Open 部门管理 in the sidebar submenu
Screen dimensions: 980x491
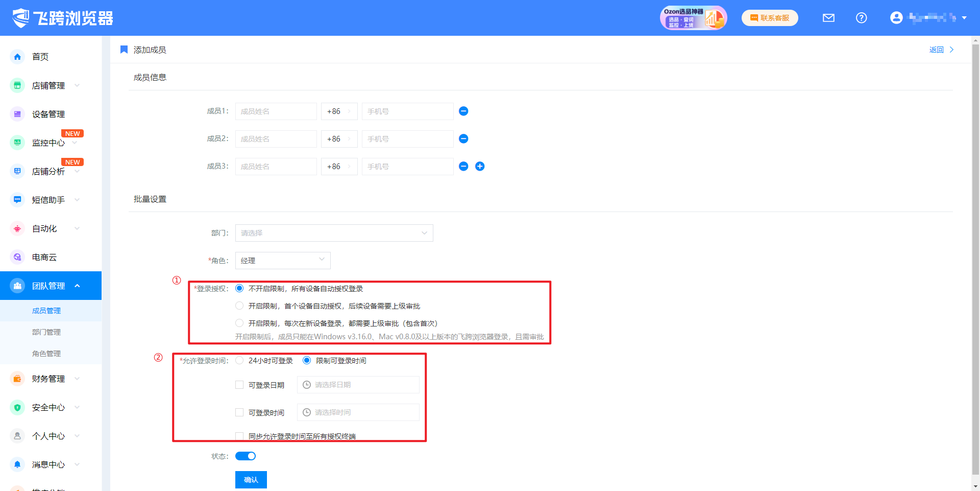click(46, 332)
